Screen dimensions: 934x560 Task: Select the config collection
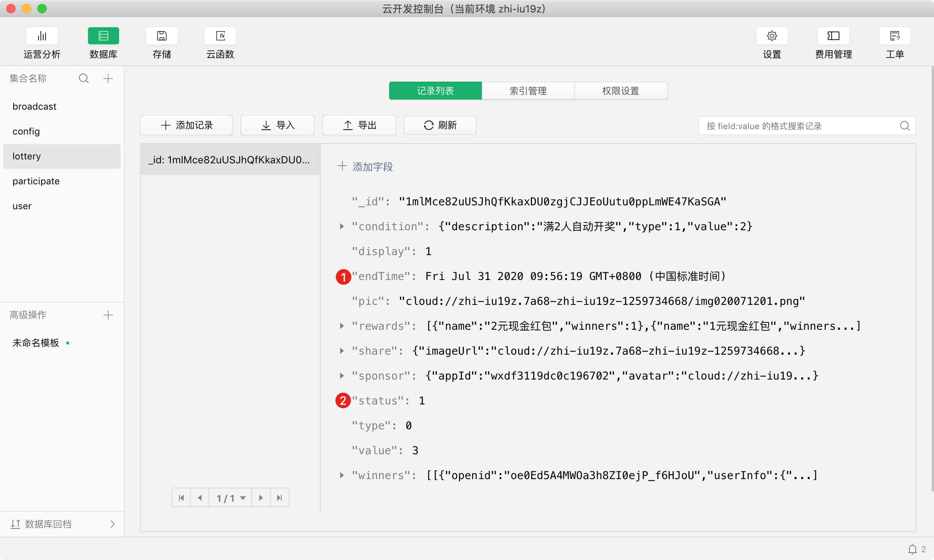click(62, 131)
